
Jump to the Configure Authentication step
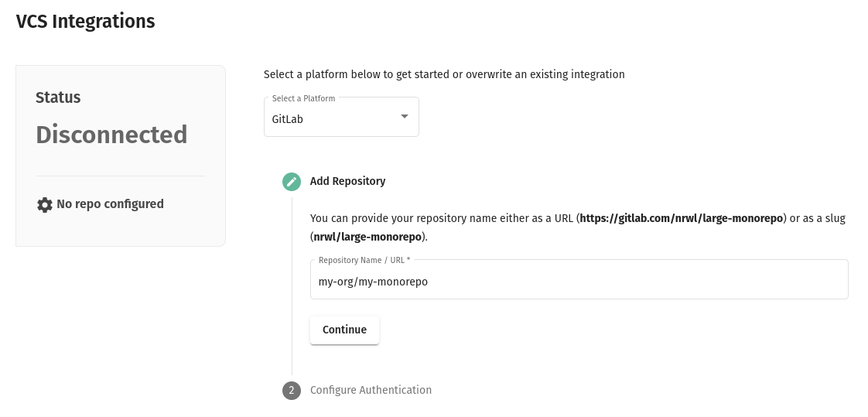[x=371, y=391]
